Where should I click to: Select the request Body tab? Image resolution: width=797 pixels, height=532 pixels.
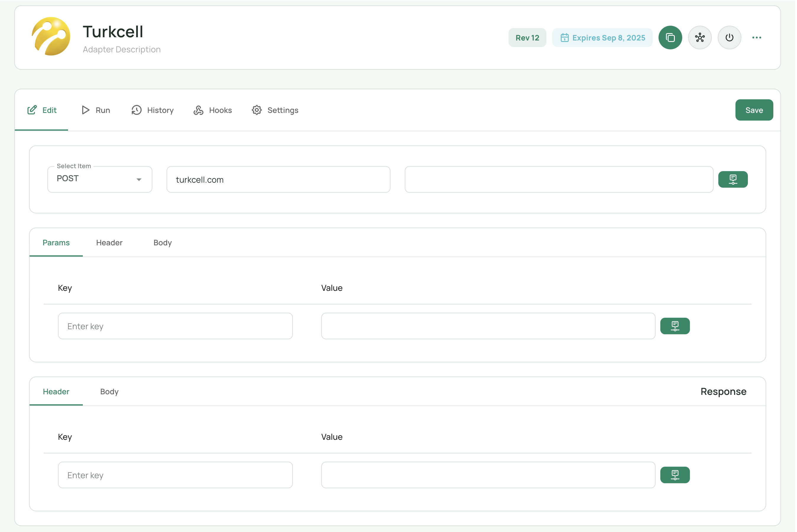[163, 243]
